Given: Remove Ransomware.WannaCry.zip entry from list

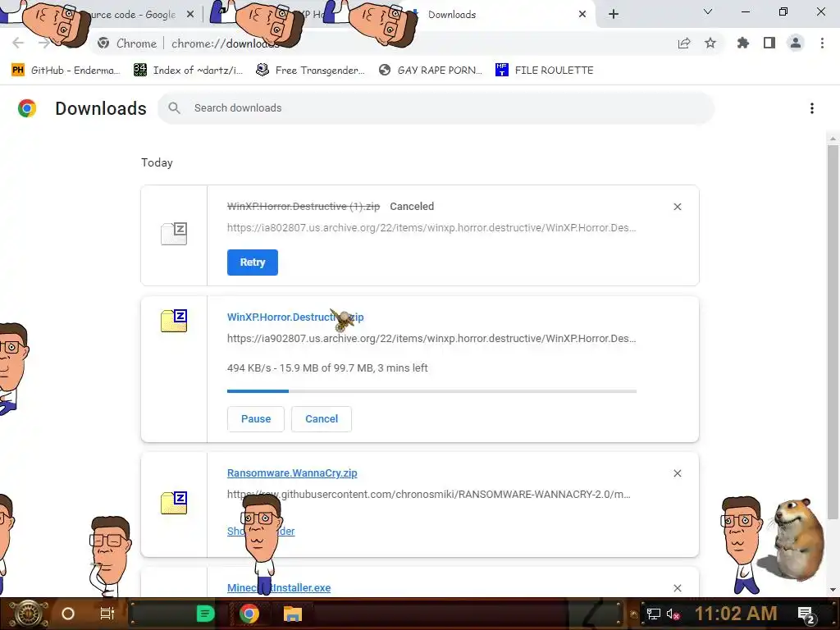Looking at the screenshot, I should coord(678,473).
